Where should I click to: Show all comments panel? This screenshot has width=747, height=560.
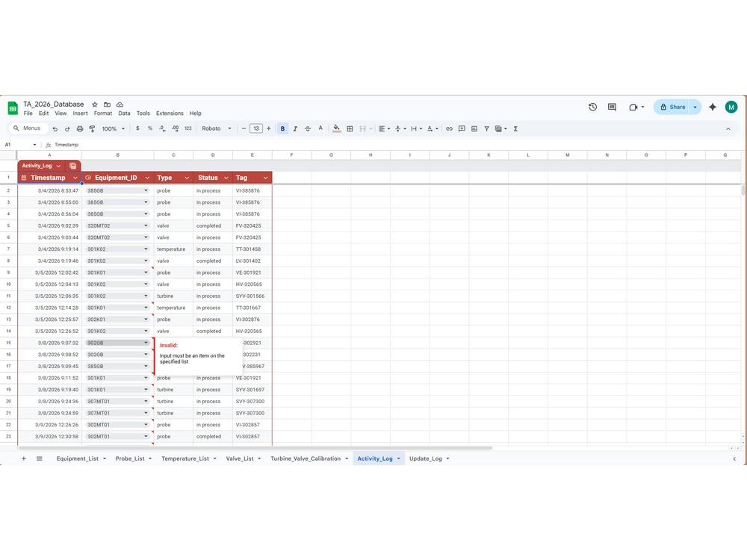pyautogui.click(x=612, y=107)
